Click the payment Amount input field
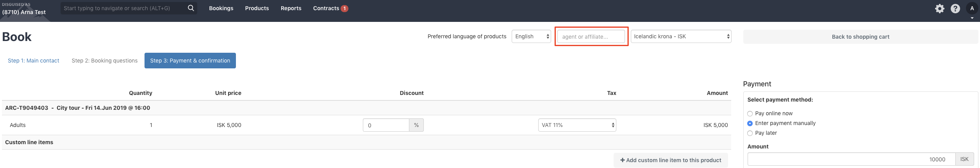Viewport: 980px width, 168px height. click(851, 159)
